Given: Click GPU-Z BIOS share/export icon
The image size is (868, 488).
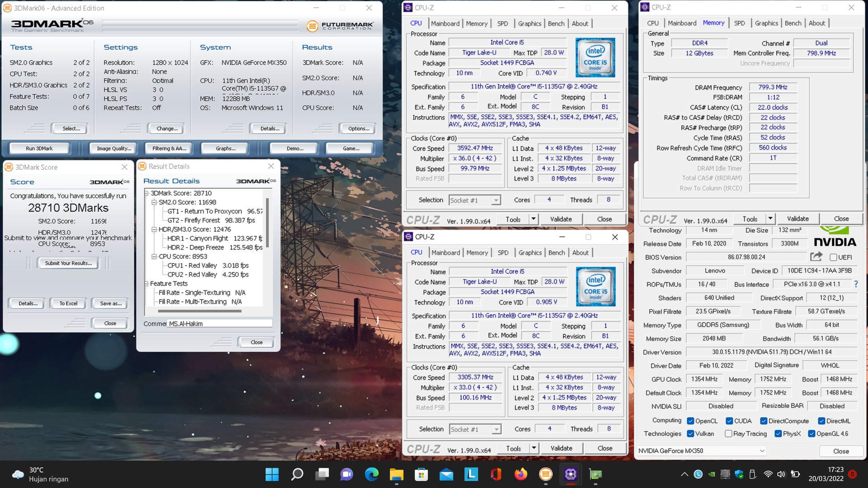Looking at the screenshot, I should coord(816,257).
